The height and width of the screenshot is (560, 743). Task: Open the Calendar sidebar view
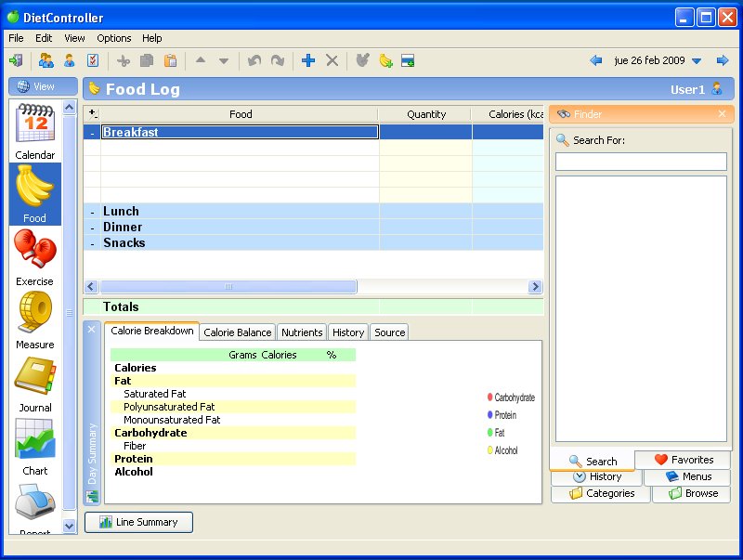(35, 131)
